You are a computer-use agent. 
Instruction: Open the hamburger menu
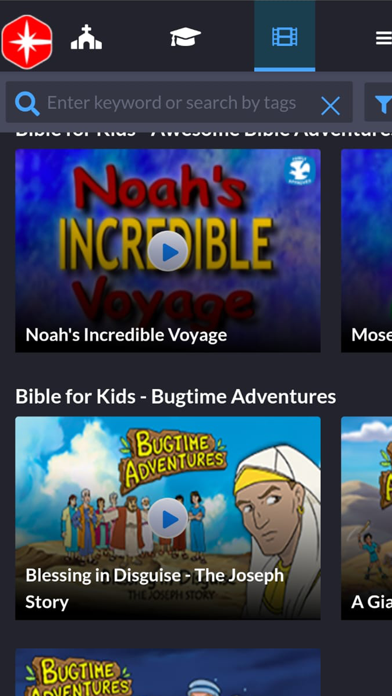tap(384, 37)
